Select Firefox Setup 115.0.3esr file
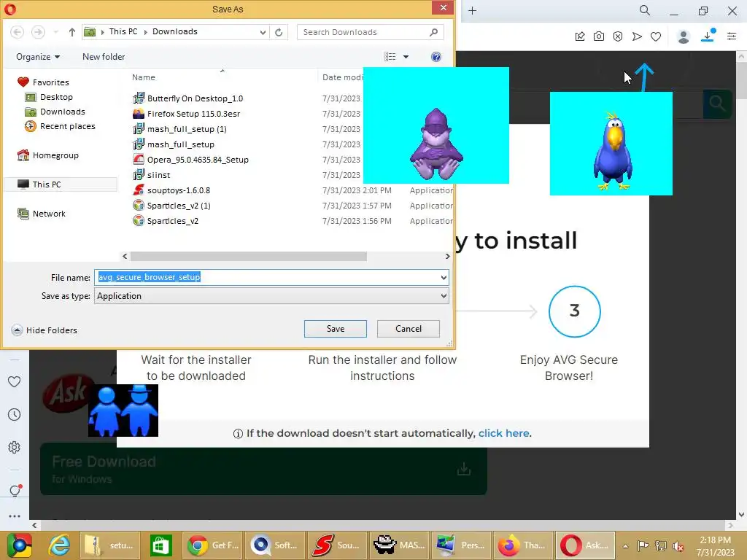Image resolution: width=747 pixels, height=560 pixels. pyautogui.click(x=187, y=114)
